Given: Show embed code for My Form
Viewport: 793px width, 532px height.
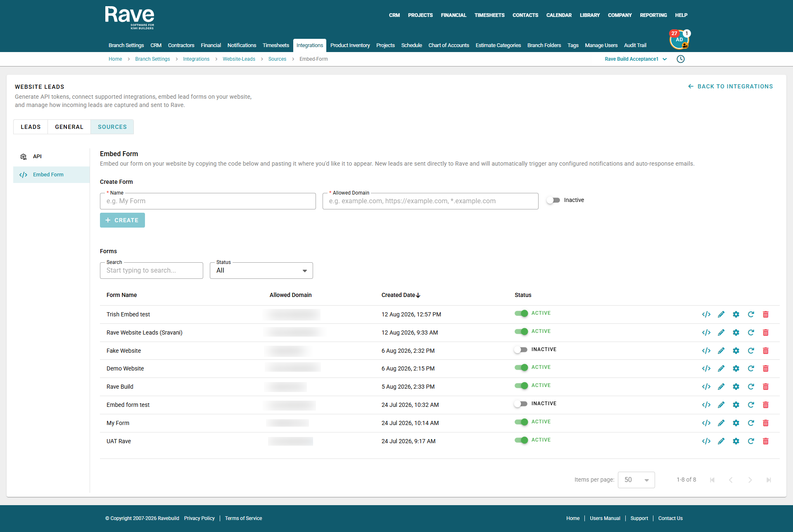Looking at the screenshot, I should point(706,423).
